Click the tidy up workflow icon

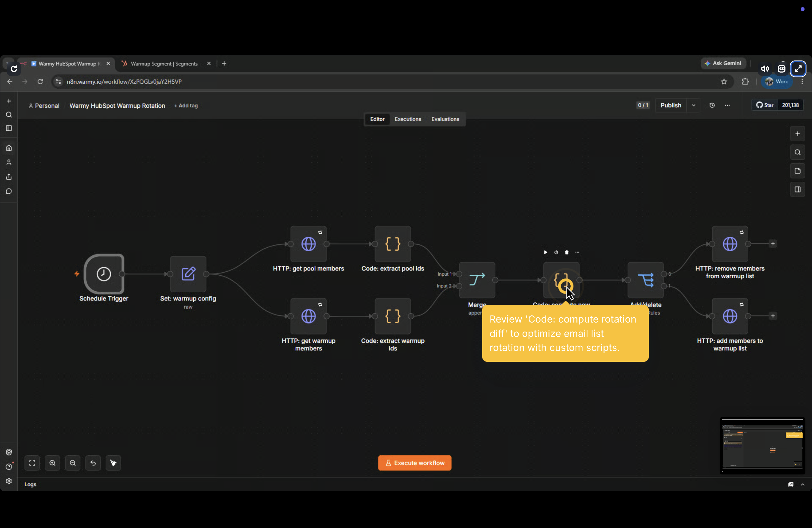click(x=113, y=463)
